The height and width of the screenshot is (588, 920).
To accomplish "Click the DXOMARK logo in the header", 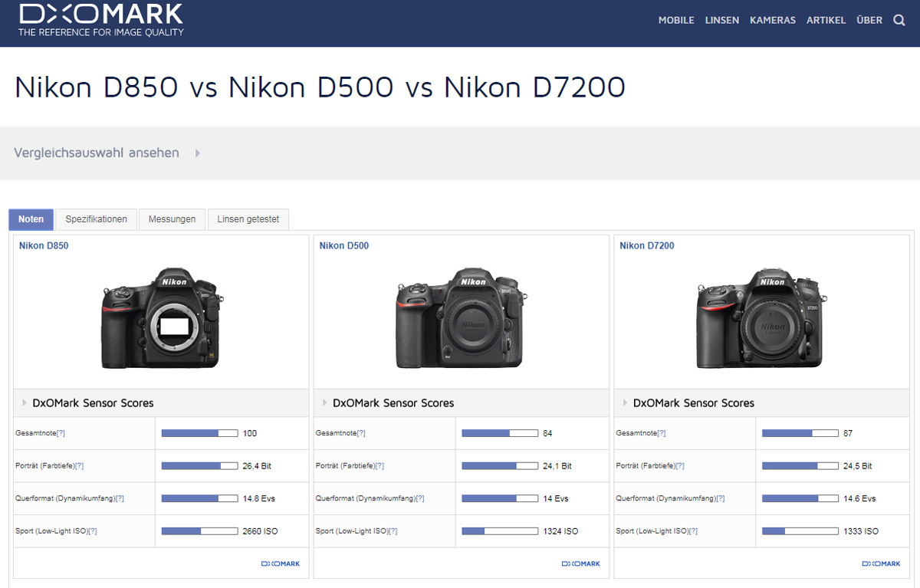I will click(101, 20).
